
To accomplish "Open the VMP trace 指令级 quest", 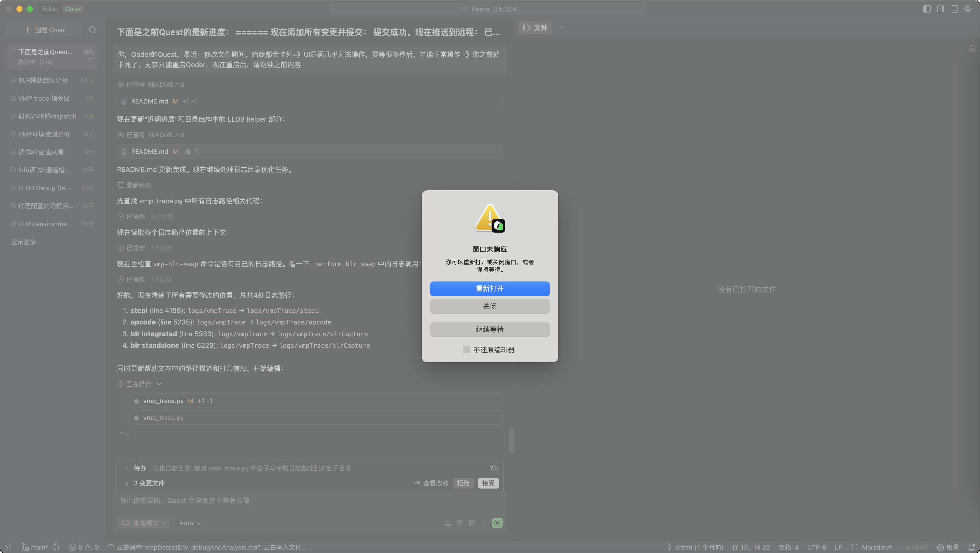I will click(x=52, y=99).
